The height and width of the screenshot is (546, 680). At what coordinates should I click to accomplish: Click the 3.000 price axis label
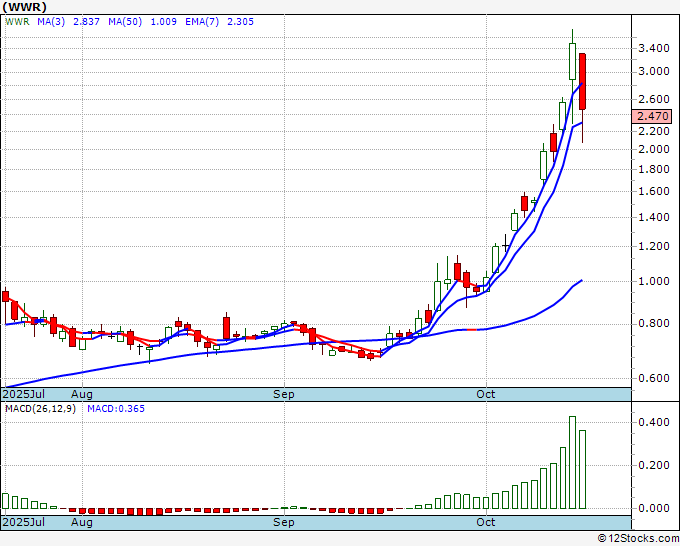tap(654, 72)
